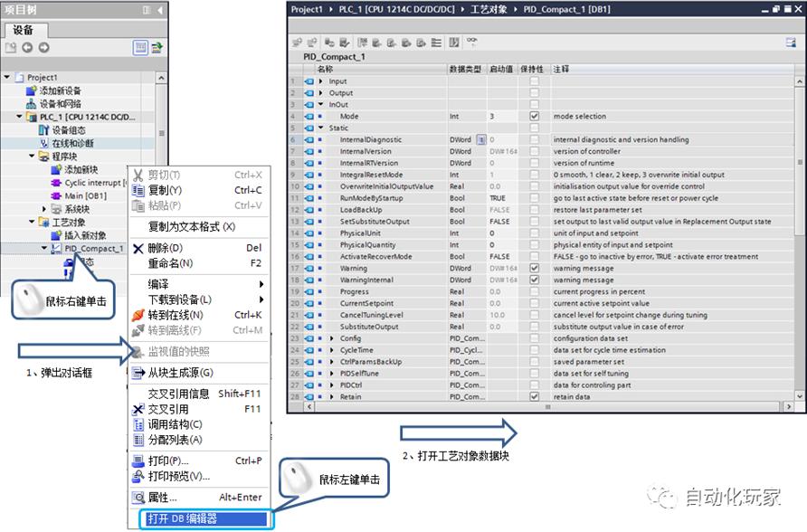
Task: Switch to the 设备 tab in project tree
Action: 23,29
